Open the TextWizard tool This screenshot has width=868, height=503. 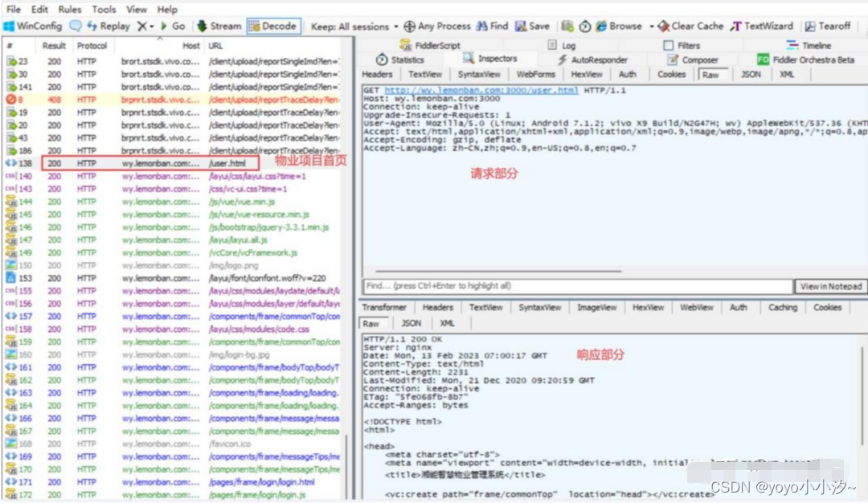coord(761,26)
